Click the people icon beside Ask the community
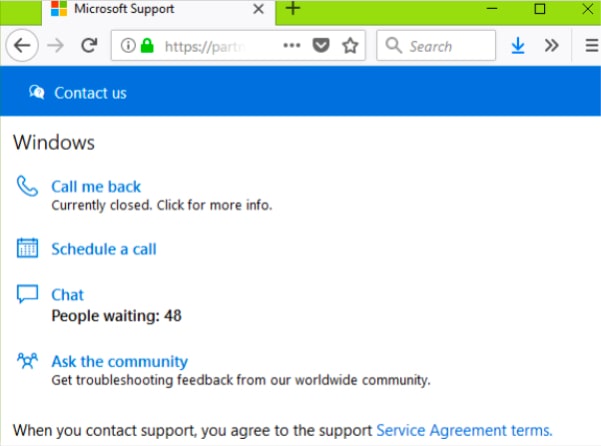 (x=27, y=361)
